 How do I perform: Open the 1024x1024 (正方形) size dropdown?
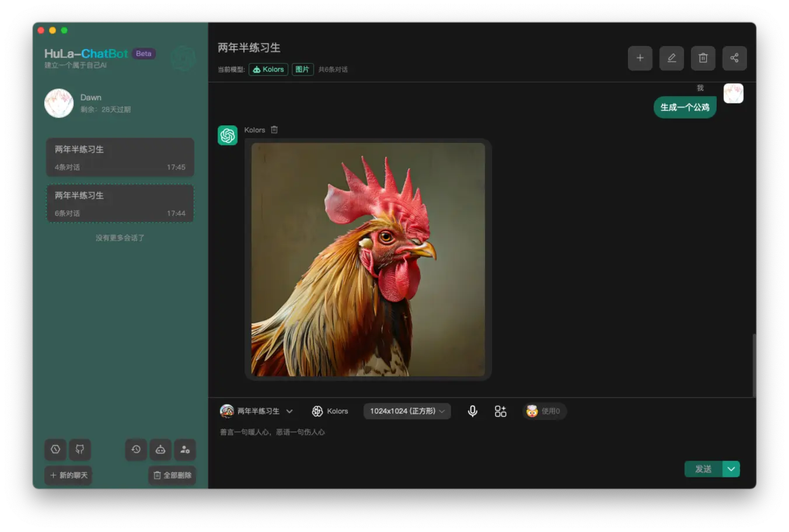point(407,411)
